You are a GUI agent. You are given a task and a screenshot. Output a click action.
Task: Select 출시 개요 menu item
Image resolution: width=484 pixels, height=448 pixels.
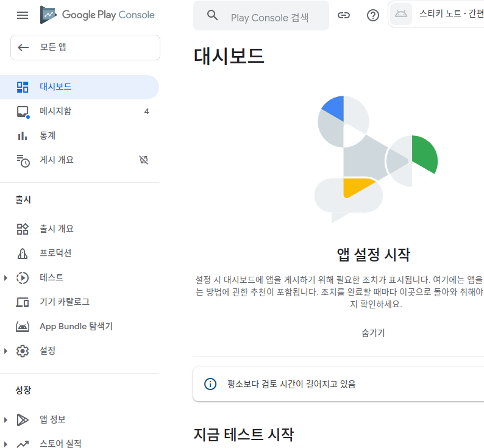click(x=79, y=229)
